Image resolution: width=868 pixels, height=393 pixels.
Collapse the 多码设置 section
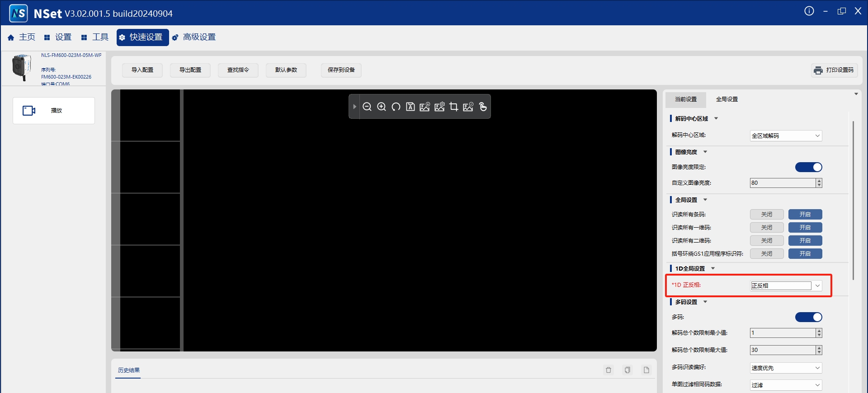705,302
